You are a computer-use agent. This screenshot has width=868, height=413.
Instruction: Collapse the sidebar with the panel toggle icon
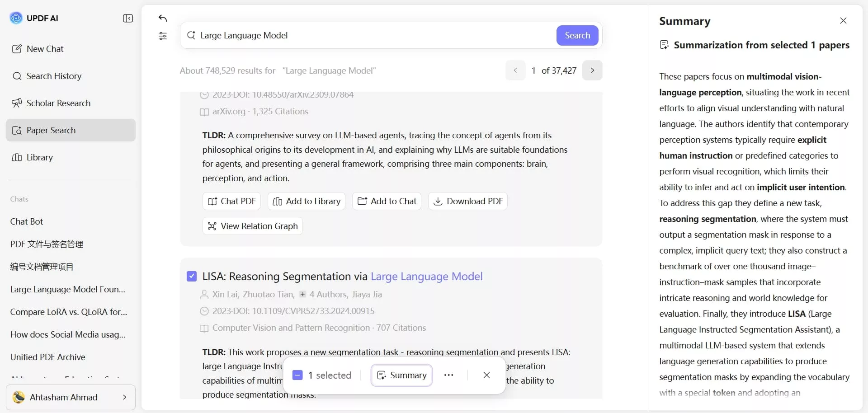(128, 19)
